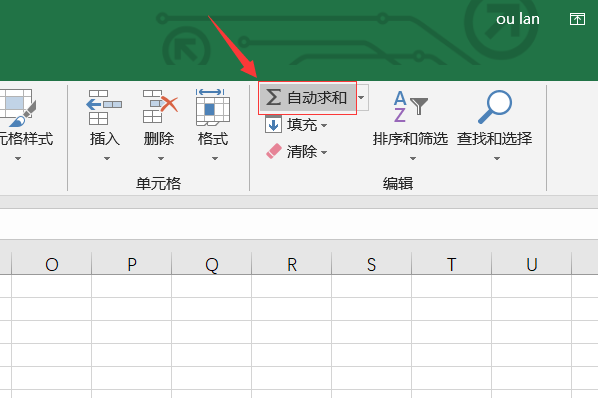598x398 pixels.
Task: Click the Clear (清除) eraser icon
Action: point(273,151)
